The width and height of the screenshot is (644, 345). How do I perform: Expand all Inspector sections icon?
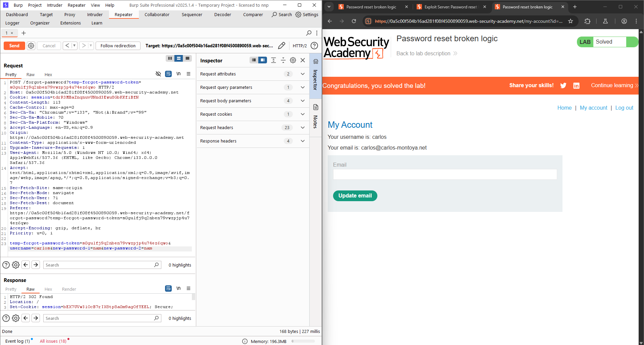pyautogui.click(x=274, y=60)
